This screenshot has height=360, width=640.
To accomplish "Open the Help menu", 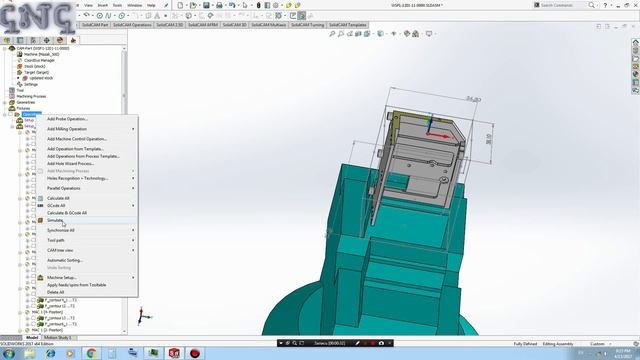I will 151,5.
